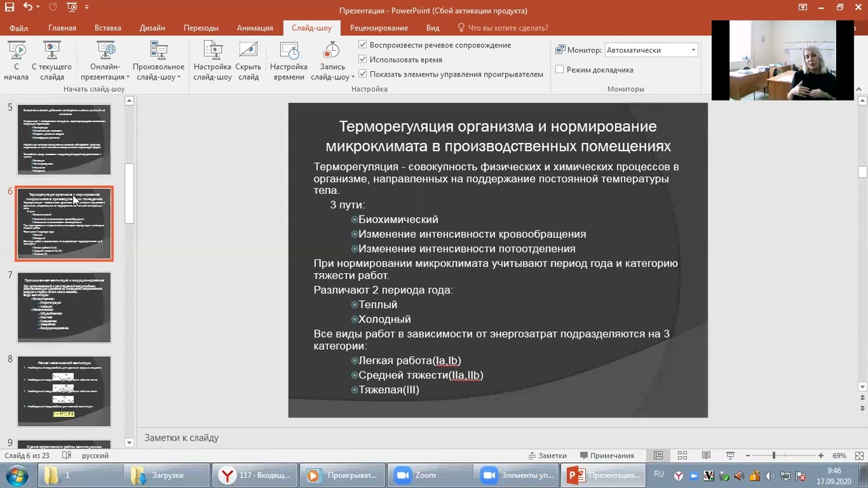
Task: Fit slide to current window icon
Action: pyautogui.click(x=859, y=455)
